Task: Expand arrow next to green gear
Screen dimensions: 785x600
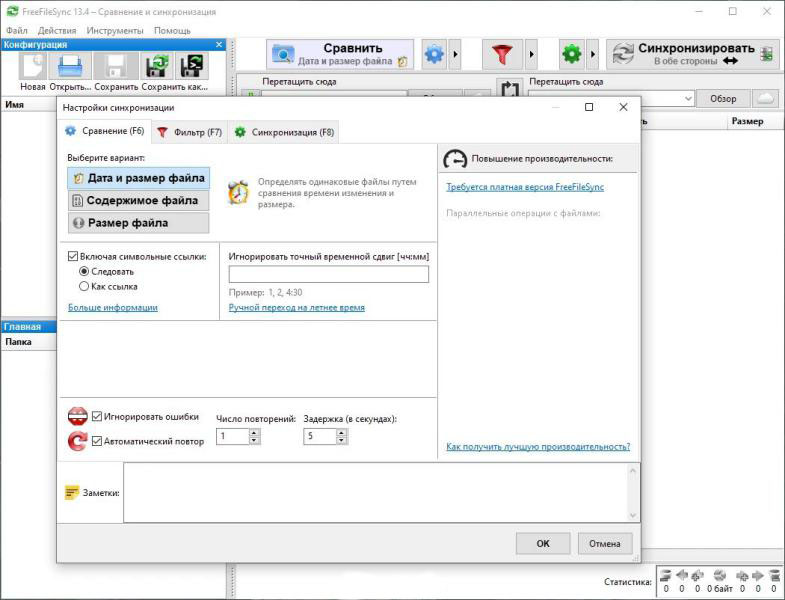Action: 593,54
